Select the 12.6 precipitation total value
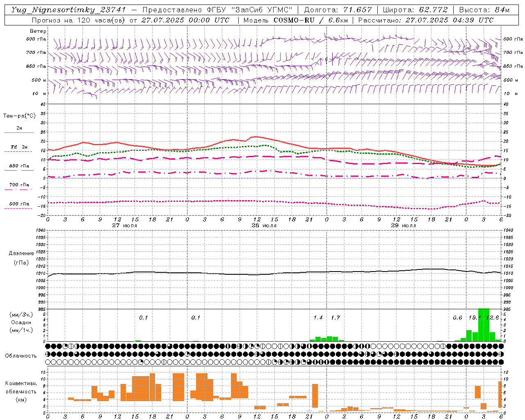525x420 pixels. coord(493,318)
